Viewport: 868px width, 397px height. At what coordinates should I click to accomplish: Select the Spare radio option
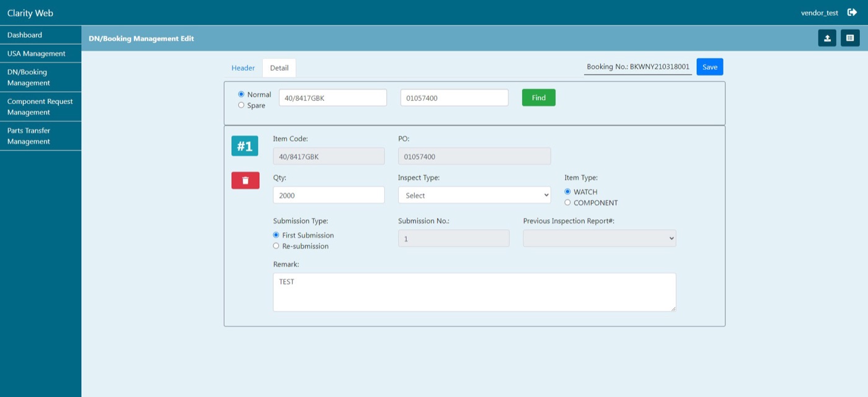tap(241, 105)
